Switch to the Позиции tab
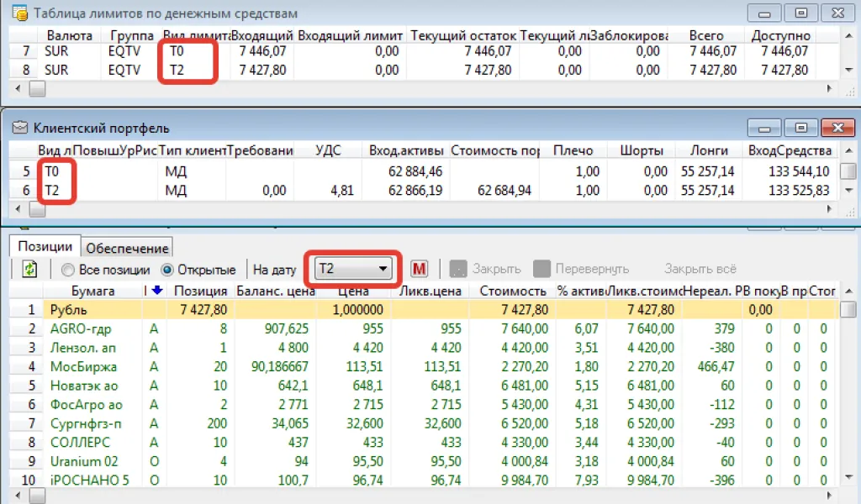Viewport: 861px width, 504px height. point(45,247)
